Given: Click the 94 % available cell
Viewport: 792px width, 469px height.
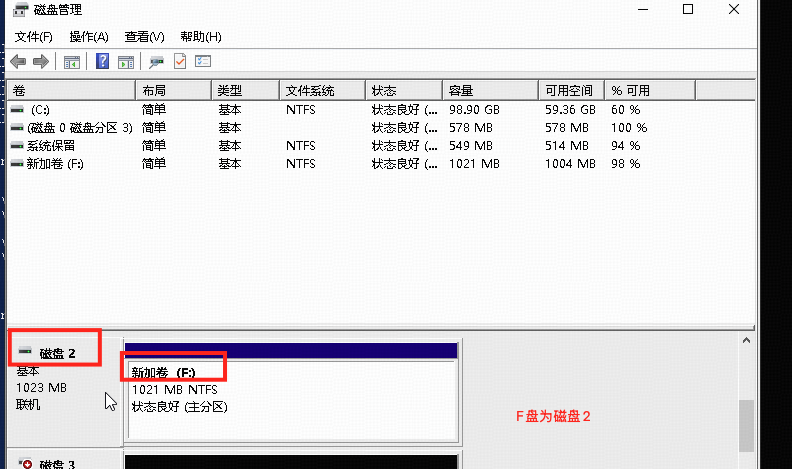Looking at the screenshot, I should [x=625, y=146].
